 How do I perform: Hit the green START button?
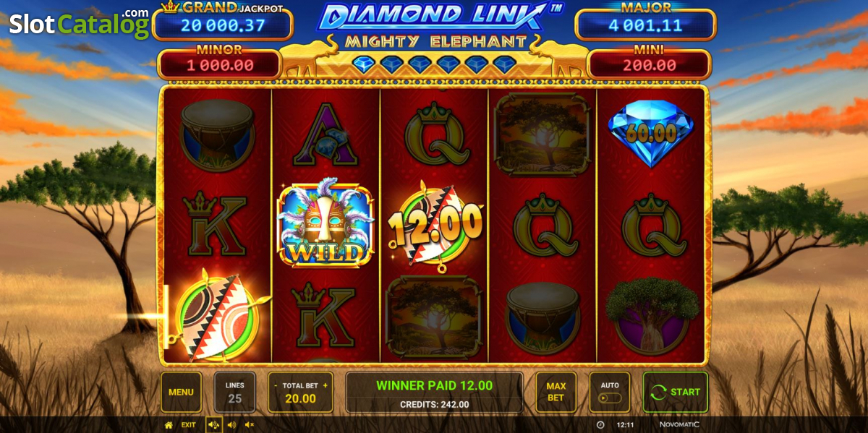click(x=676, y=392)
